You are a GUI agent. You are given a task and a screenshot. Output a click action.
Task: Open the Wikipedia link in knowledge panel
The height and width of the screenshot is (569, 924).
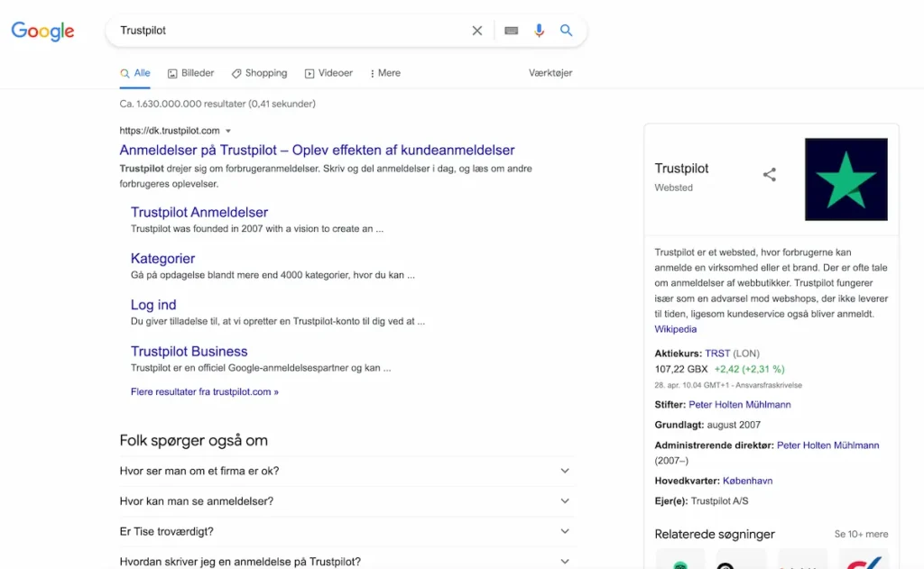(x=675, y=329)
